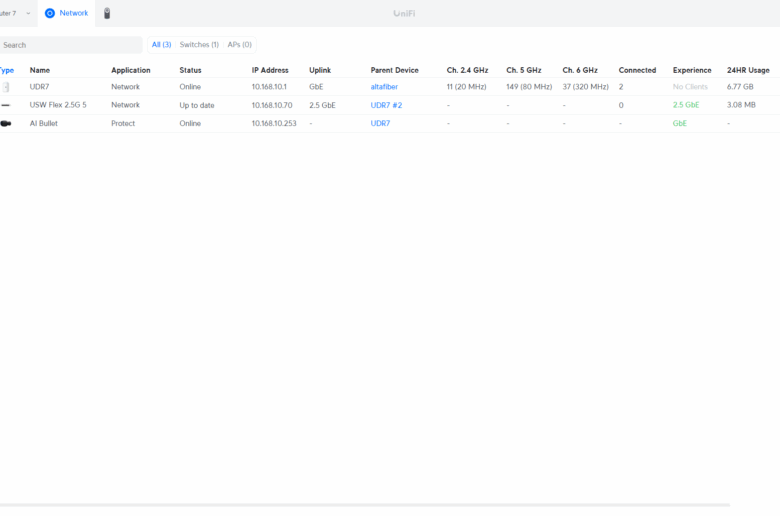Click the 2.5 GbE experience value

click(x=686, y=105)
